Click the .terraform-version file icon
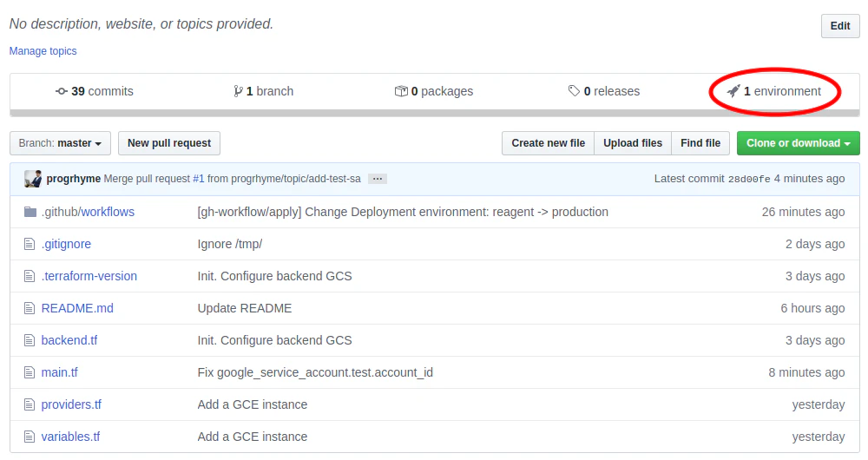The height and width of the screenshot is (460, 868). pyautogui.click(x=30, y=276)
